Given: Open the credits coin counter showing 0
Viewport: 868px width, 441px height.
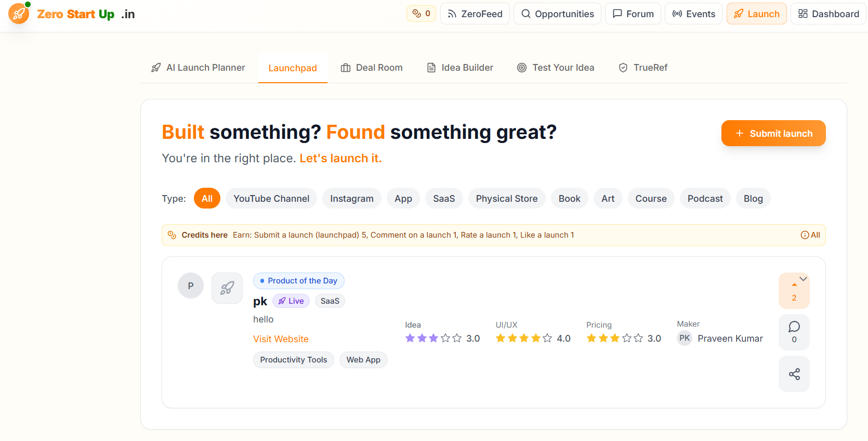Looking at the screenshot, I should pyautogui.click(x=421, y=14).
